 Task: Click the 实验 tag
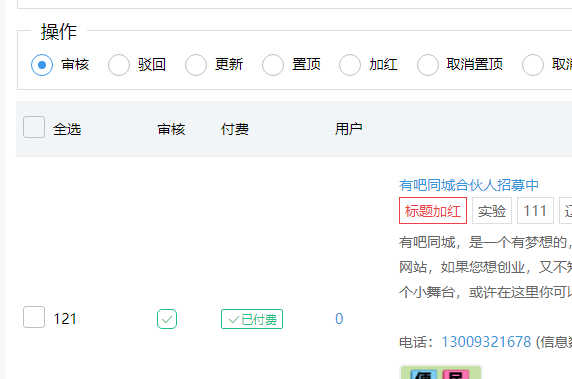tap(492, 210)
